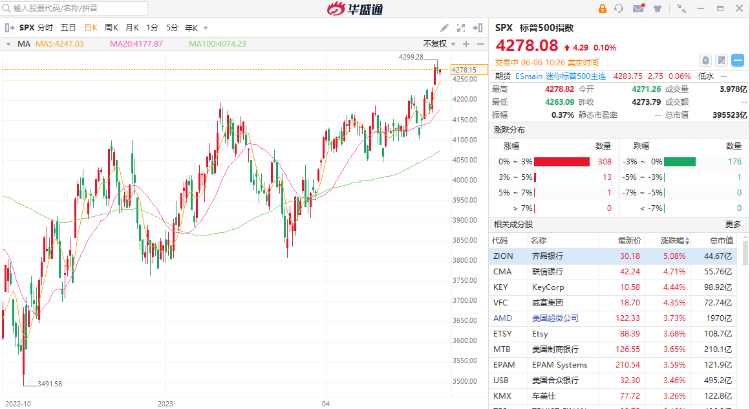Click the orange lock icon in title bar
The height and width of the screenshot is (409, 750).
[x=602, y=9]
